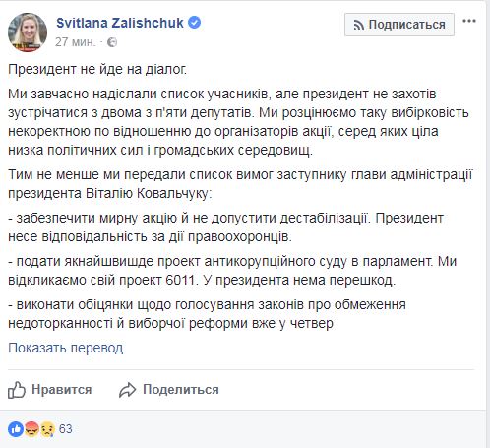Click the blue like reaction icon
Viewport: 490px width, 448px height.
(x=16, y=429)
